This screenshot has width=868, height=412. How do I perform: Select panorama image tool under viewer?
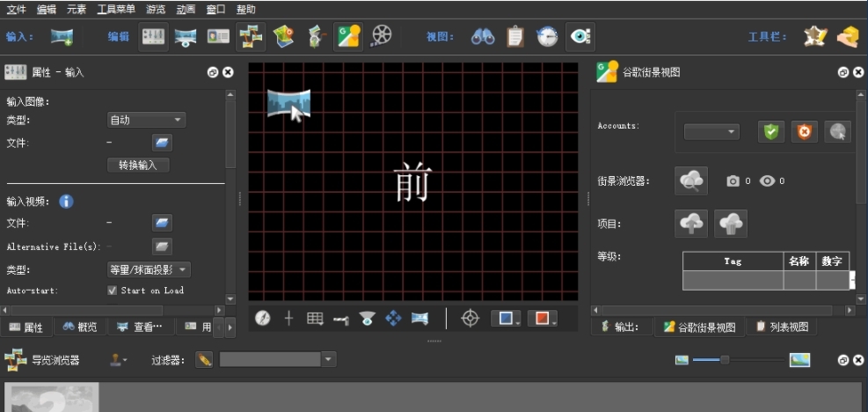(419, 319)
